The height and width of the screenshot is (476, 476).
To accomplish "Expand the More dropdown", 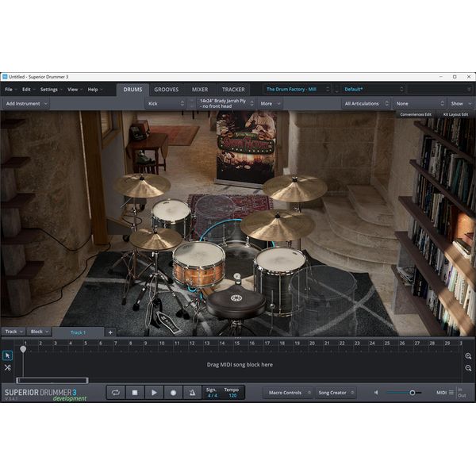I will pyautogui.click(x=270, y=103).
